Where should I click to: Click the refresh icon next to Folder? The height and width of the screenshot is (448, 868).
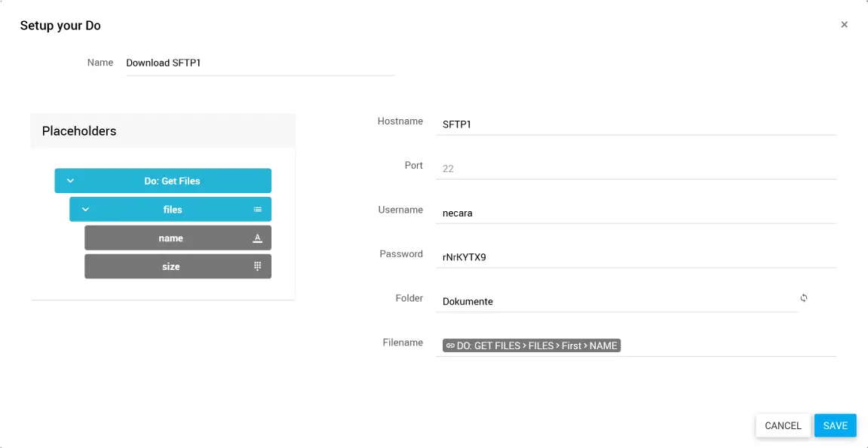(804, 298)
